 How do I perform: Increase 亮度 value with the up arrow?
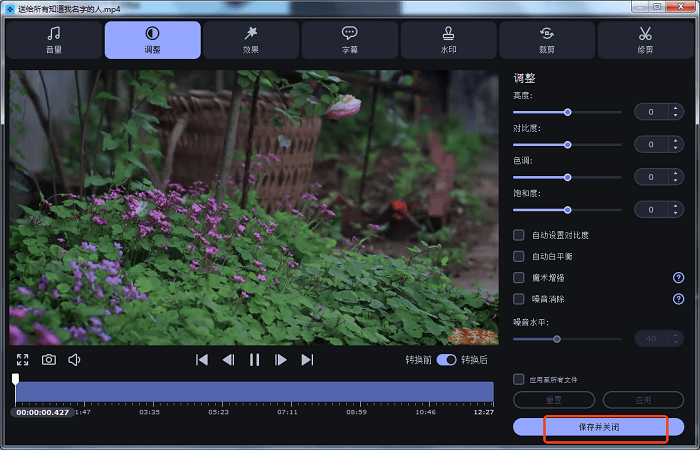point(675,108)
